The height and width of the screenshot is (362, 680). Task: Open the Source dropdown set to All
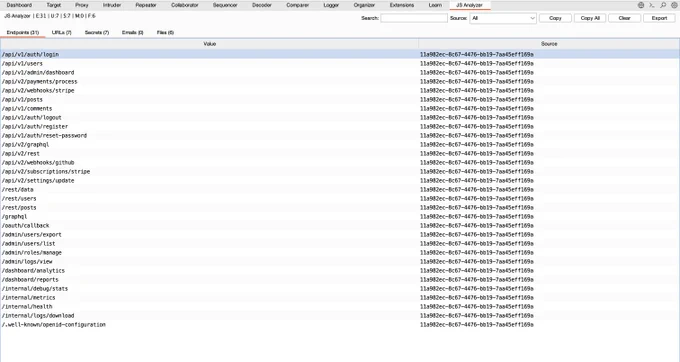(x=503, y=18)
